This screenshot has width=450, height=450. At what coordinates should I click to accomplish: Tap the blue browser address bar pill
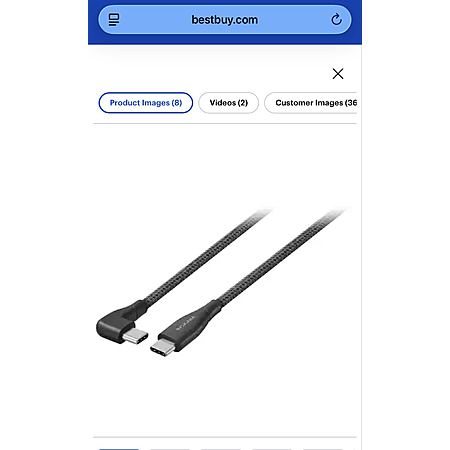225,20
